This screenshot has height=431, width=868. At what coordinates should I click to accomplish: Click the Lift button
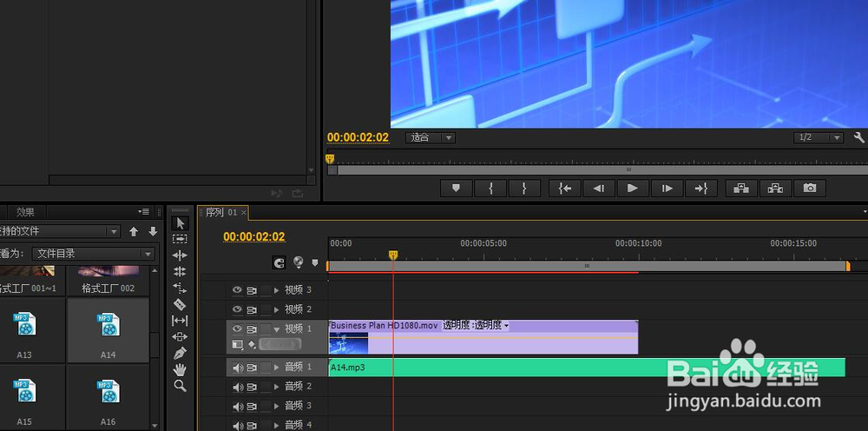pos(741,189)
